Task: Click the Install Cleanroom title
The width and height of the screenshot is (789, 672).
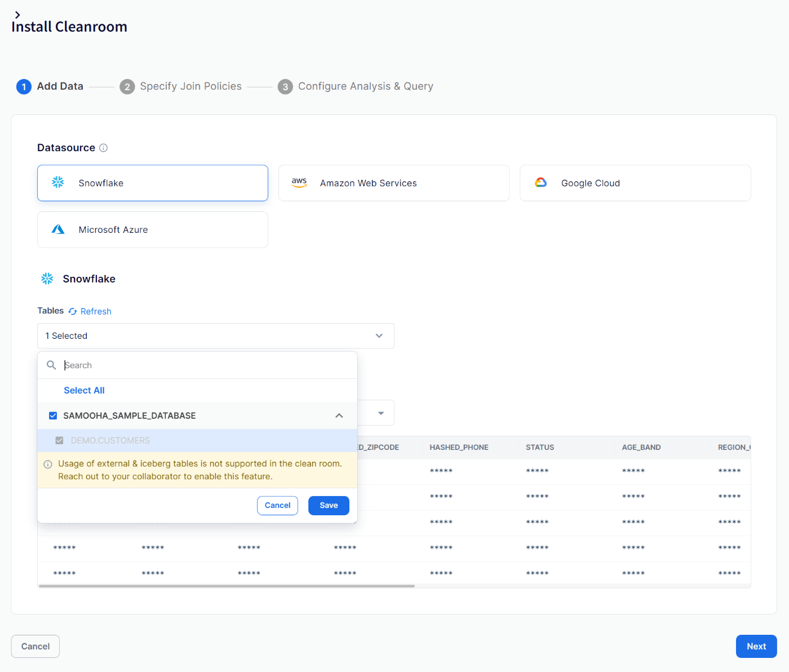Action: 69,26
